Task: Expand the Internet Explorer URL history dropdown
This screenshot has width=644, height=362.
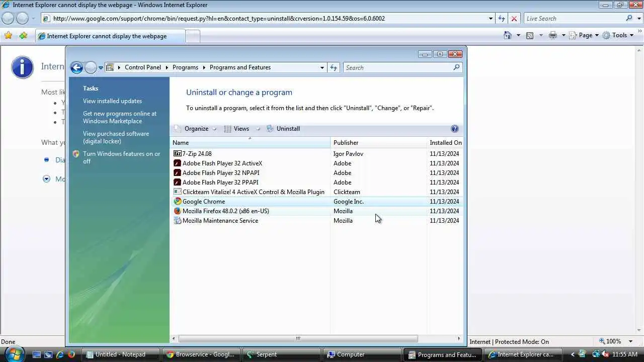Action: (491, 19)
